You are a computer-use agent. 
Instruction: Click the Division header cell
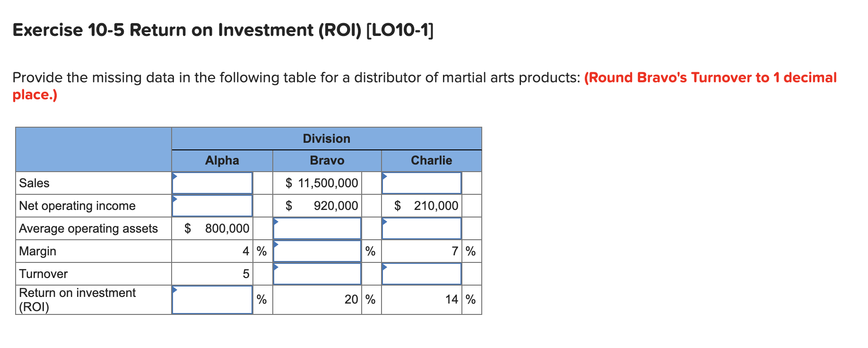[326, 139]
